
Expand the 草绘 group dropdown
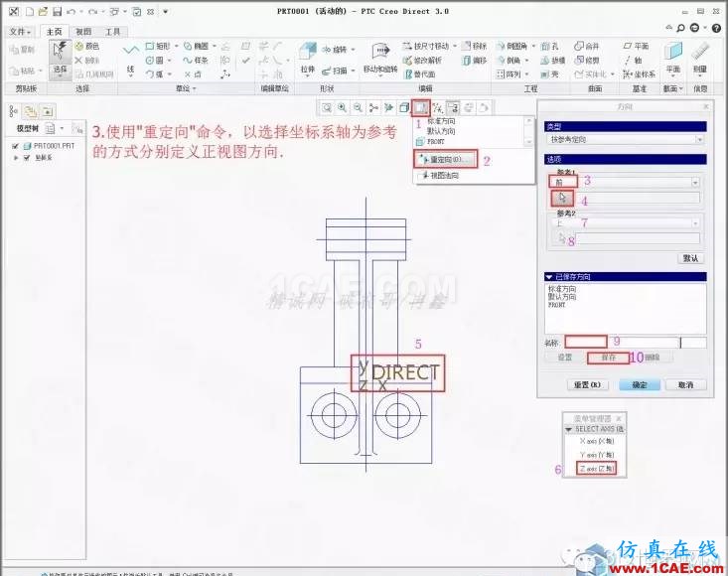(186, 88)
